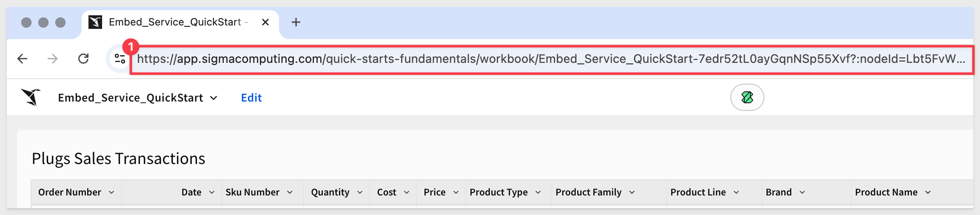Click the browser forward arrow

(53, 59)
